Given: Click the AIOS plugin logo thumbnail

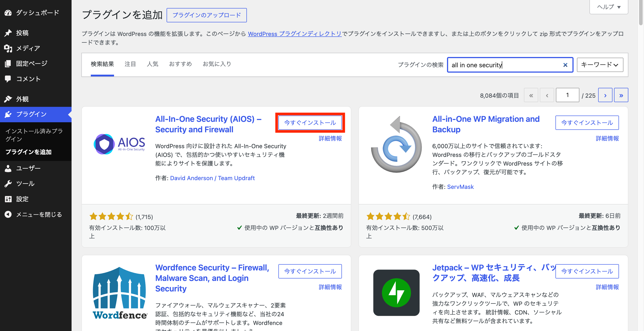Looking at the screenshot, I should [119, 144].
